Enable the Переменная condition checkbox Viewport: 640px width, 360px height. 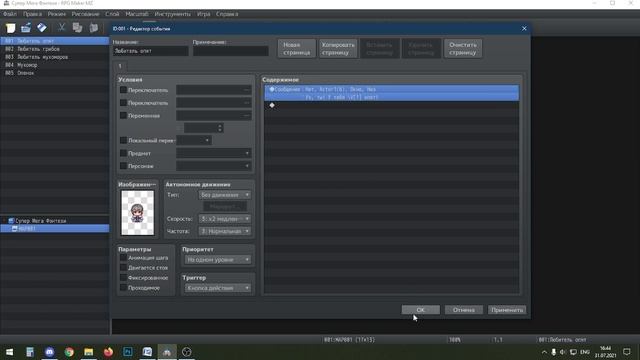[123, 116]
